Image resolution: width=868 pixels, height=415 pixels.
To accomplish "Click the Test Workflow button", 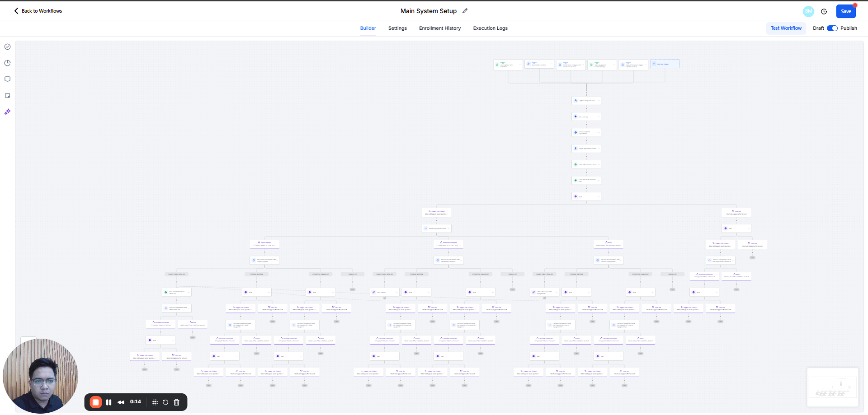I will tap(786, 28).
